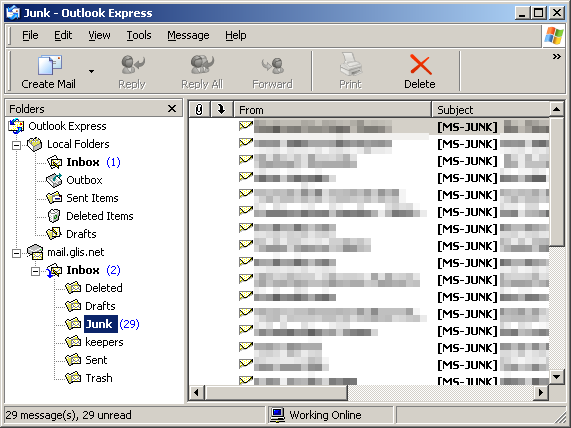Click the Reply toolbar icon
This screenshot has height=428, width=571.
133,64
